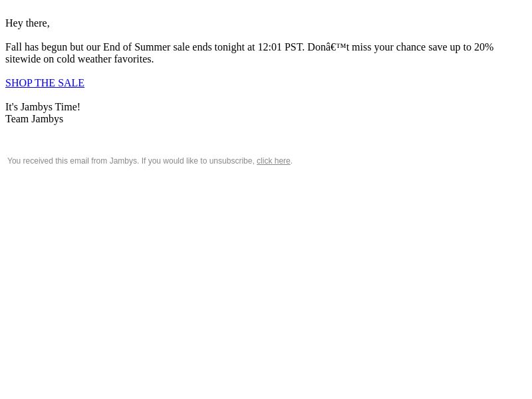Click the word 'tonight' in the sale sentence
Screen dimensions: 532x399
229,47
